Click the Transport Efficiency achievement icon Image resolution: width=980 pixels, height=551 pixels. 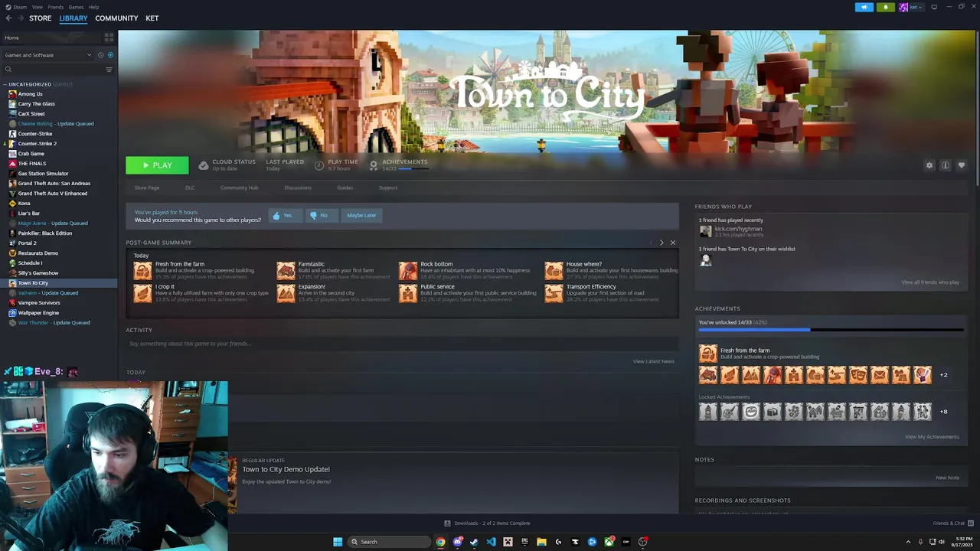(554, 293)
